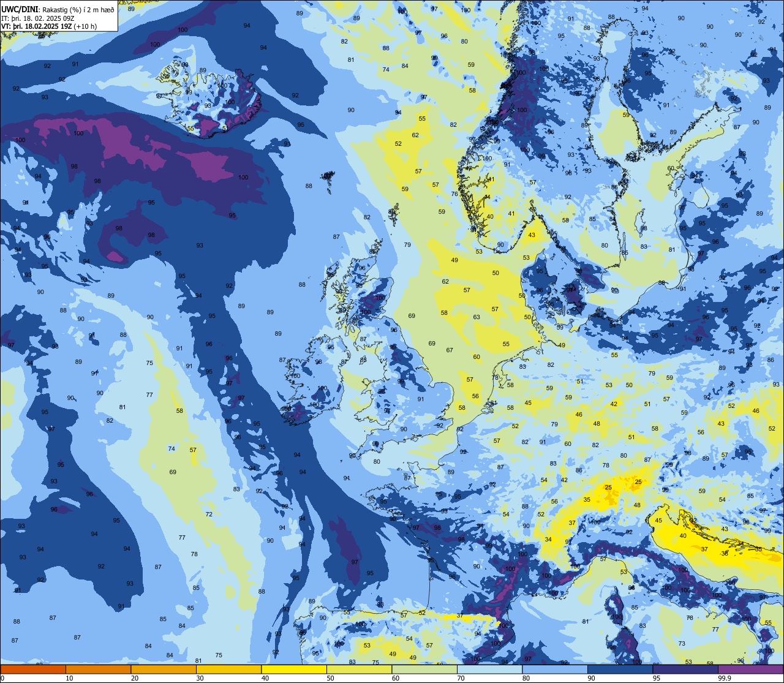Click the 80–90% medium blue legend swatch
This screenshot has height=683, width=784.
click(555, 669)
